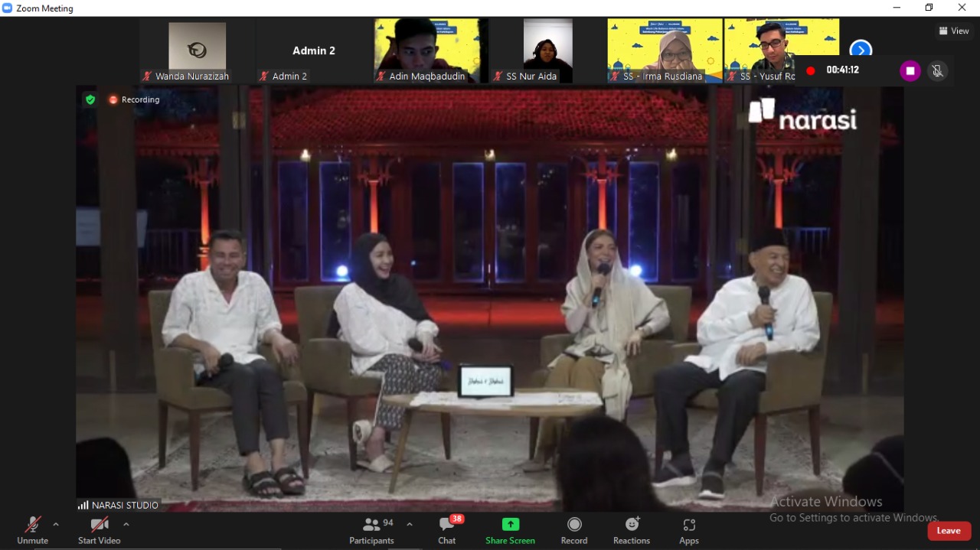Start Video camera toggle
This screenshot has width=980, height=550.
(x=99, y=530)
